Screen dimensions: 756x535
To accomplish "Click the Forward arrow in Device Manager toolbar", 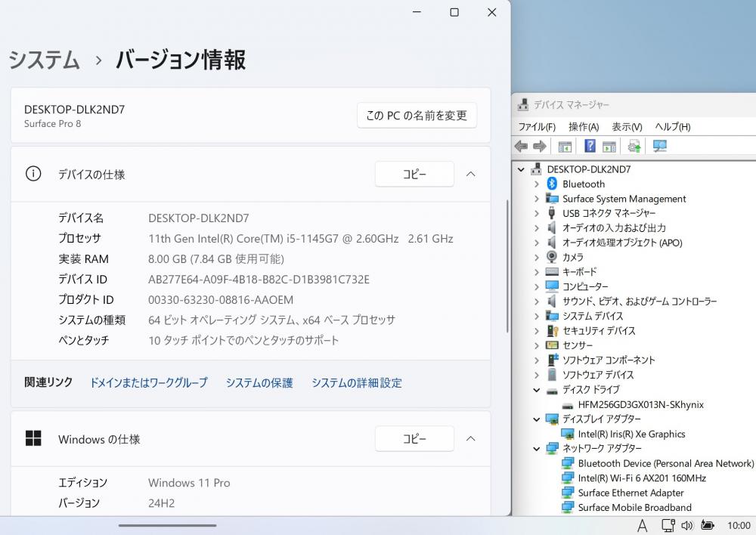I will coord(540,146).
